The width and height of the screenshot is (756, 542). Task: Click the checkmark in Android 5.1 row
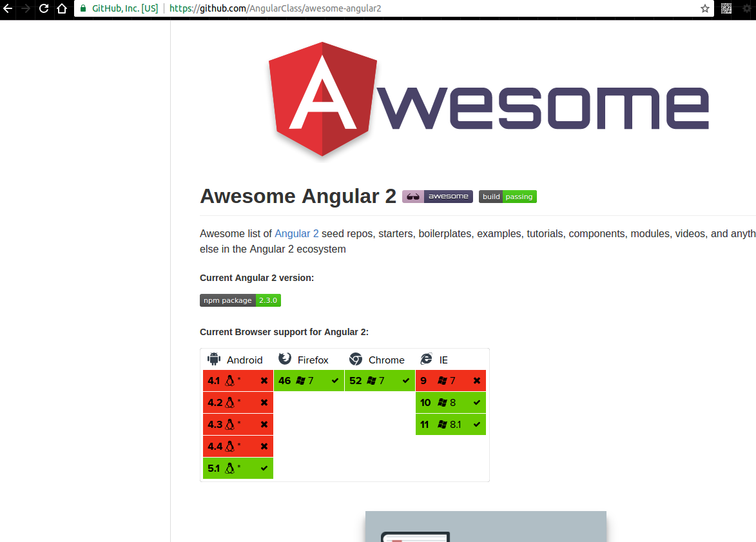[x=264, y=468]
